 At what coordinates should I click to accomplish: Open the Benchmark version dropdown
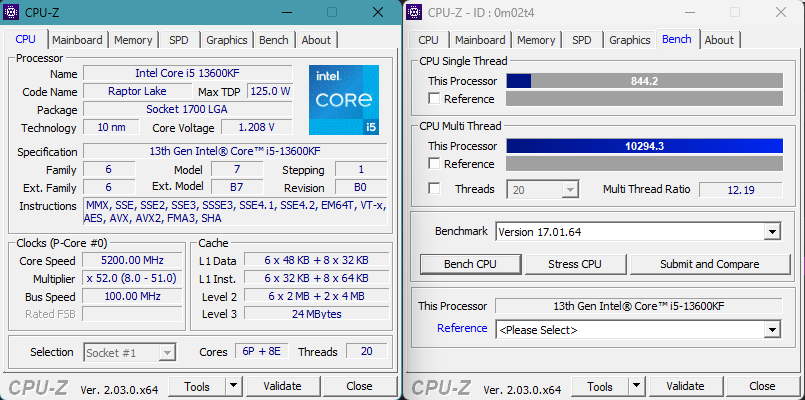pyautogui.click(x=638, y=232)
